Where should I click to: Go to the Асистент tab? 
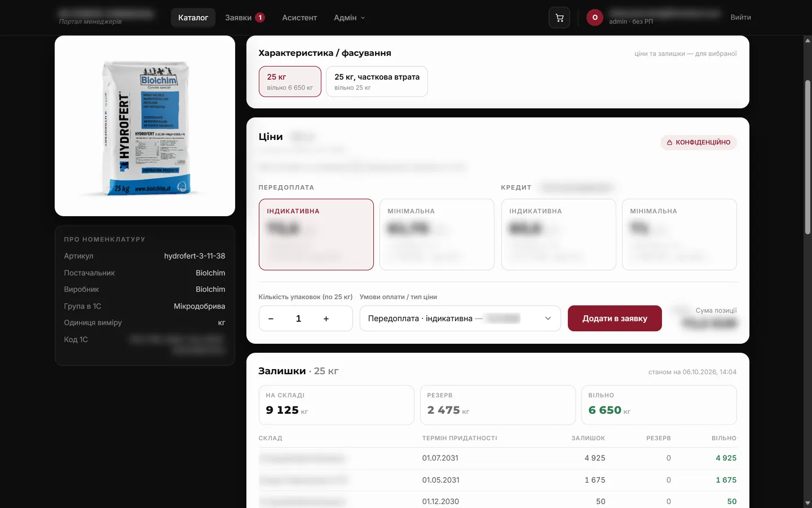[x=299, y=17]
